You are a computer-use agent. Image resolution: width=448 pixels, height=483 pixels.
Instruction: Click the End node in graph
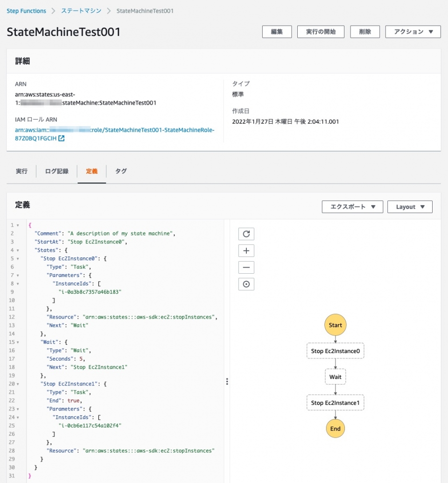click(x=335, y=428)
